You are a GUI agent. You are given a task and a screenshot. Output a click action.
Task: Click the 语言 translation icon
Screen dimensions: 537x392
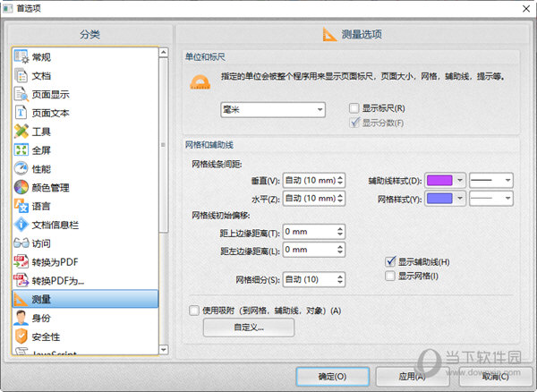21,206
